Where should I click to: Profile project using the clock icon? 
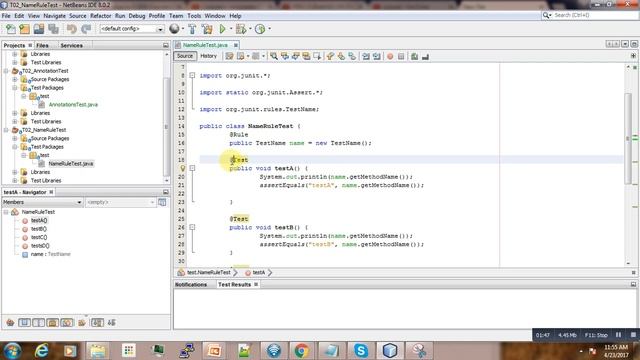[x=260, y=29]
